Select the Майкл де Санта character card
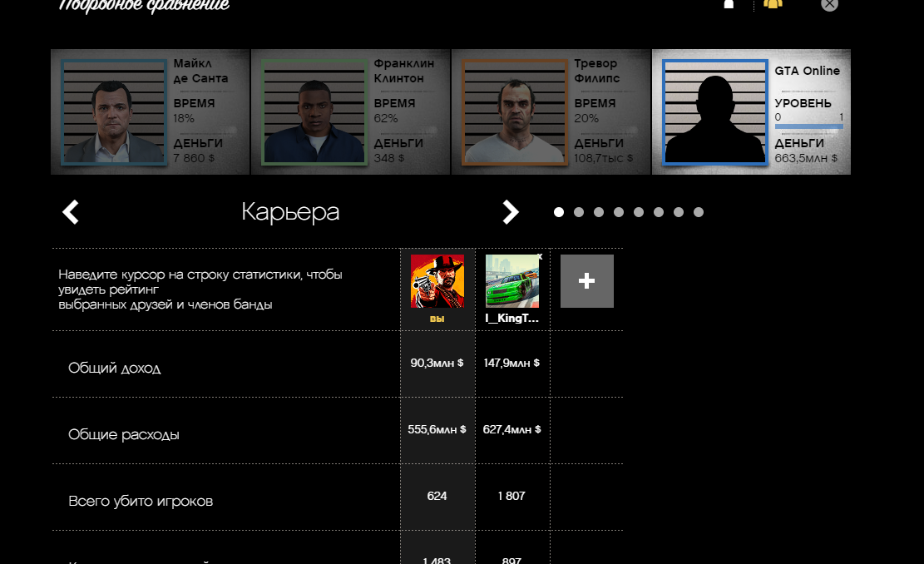This screenshot has width=924, height=564. 151,112
